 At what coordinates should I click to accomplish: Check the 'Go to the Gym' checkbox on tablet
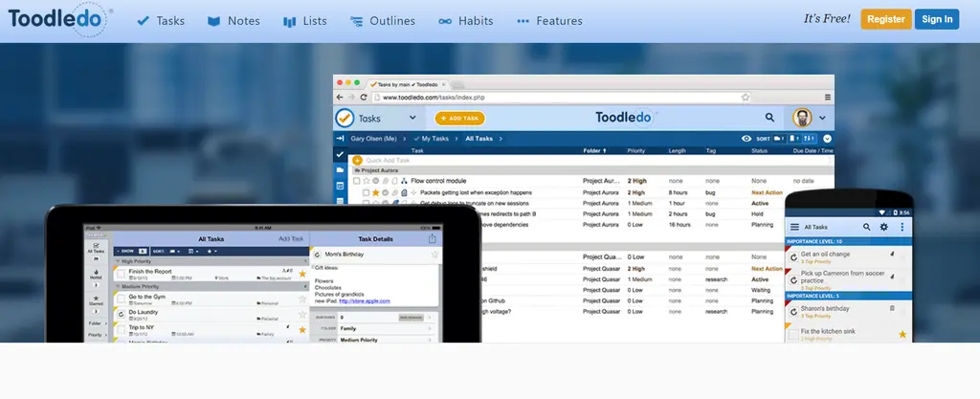click(122, 299)
